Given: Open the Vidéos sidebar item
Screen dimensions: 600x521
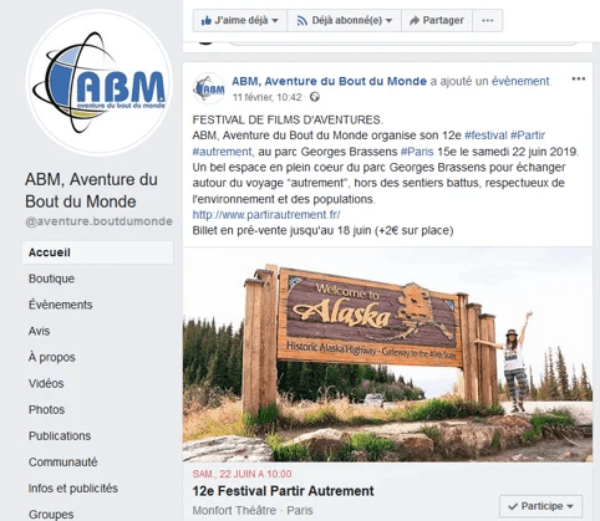Looking at the screenshot, I should [46, 383].
